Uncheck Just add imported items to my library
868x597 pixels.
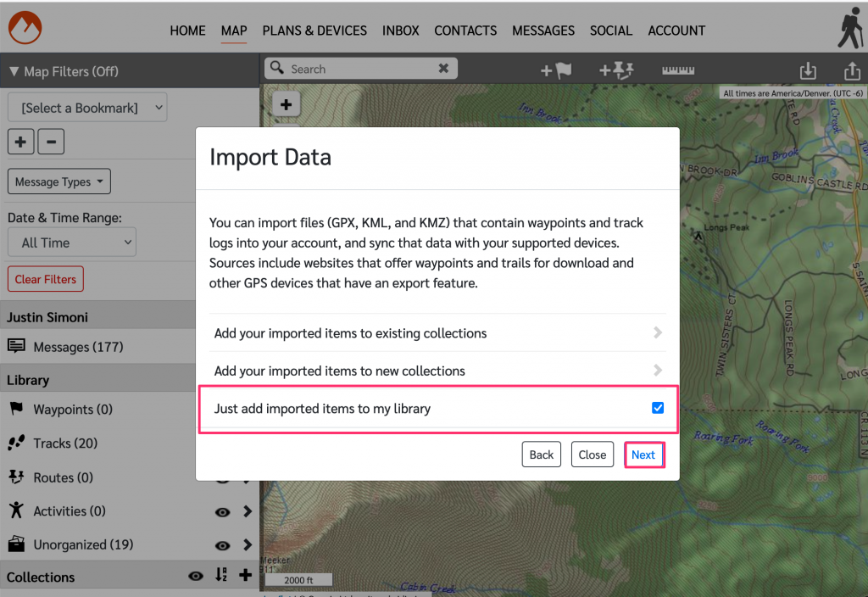pyautogui.click(x=658, y=408)
